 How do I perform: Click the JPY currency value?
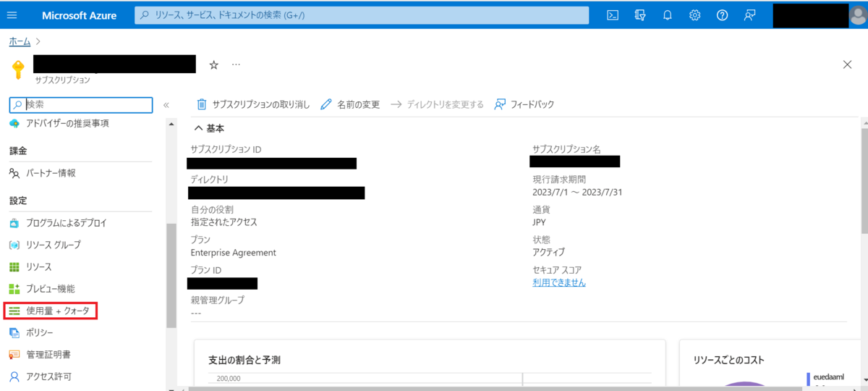(x=540, y=222)
